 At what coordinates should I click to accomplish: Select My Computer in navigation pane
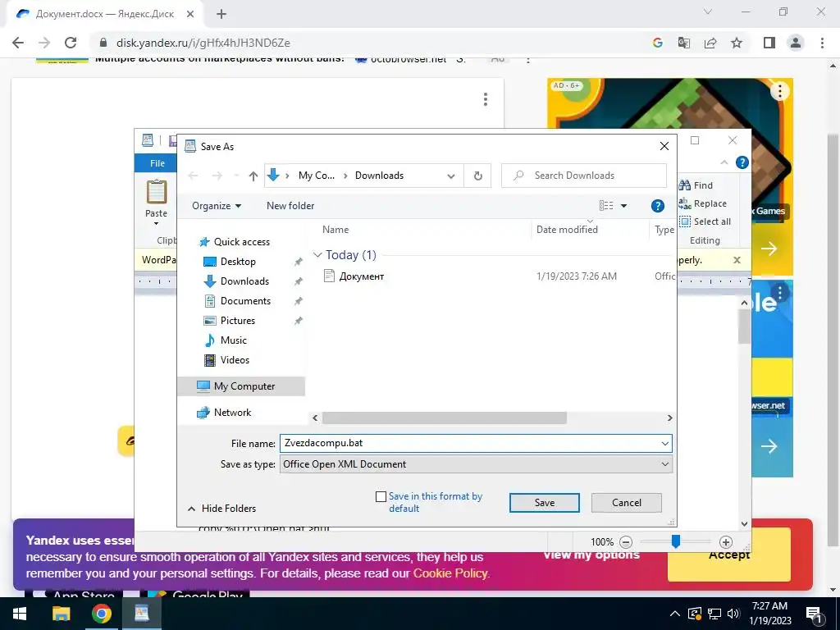click(241, 386)
